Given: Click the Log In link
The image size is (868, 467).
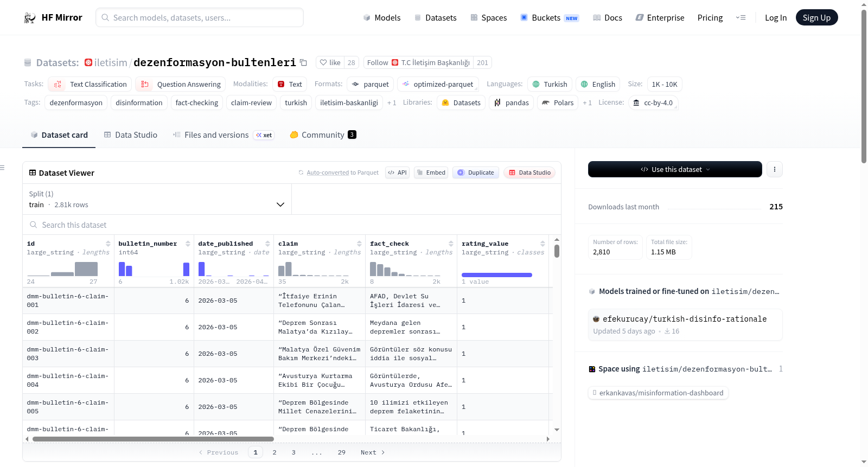Looking at the screenshot, I should (x=776, y=18).
